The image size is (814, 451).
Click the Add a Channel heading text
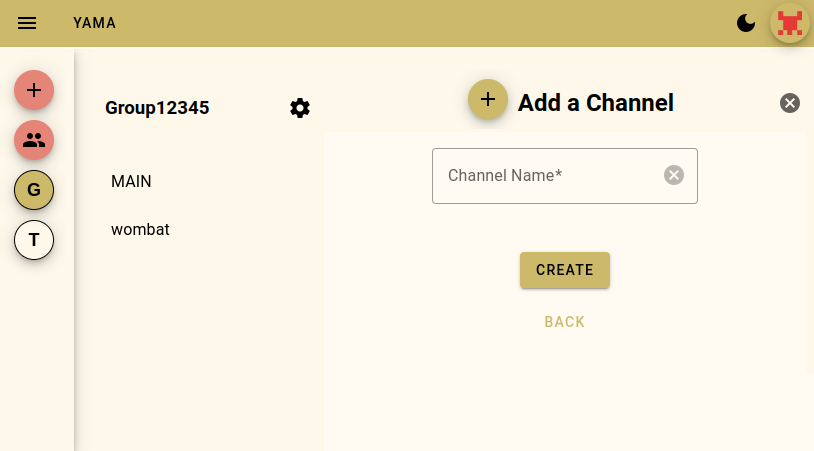pyautogui.click(x=595, y=102)
